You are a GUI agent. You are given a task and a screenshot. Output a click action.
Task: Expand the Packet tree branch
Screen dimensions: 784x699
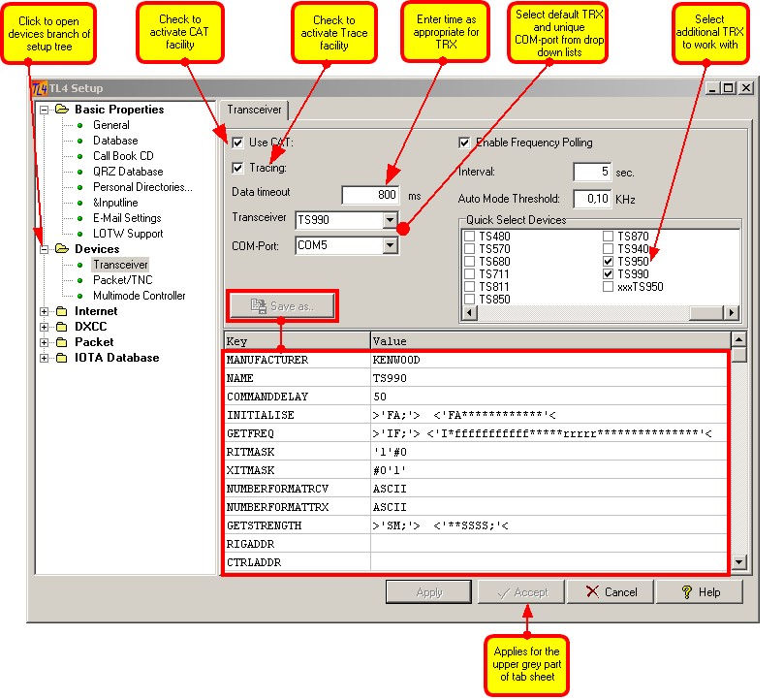[x=44, y=342]
